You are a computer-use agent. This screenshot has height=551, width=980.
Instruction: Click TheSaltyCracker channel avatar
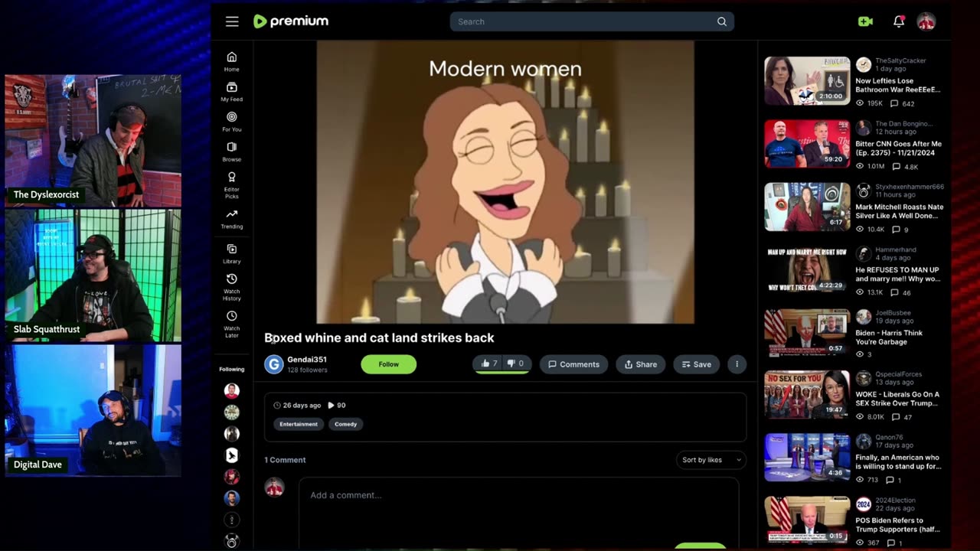[x=864, y=64]
